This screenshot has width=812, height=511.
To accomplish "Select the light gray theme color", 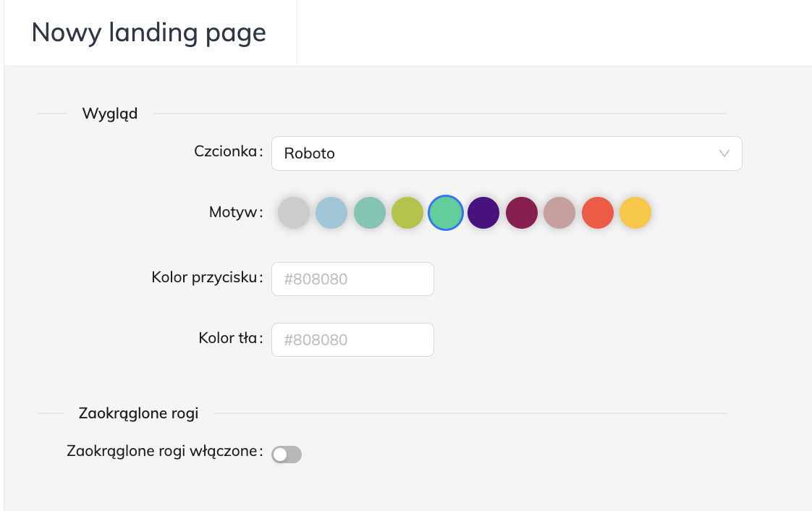I will tap(294, 214).
